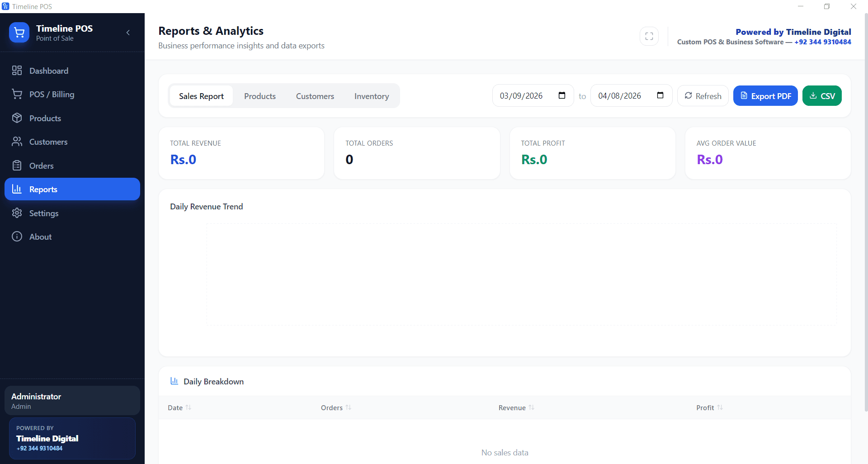
Task: Switch to the Products report tab
Action: point(259,96)
